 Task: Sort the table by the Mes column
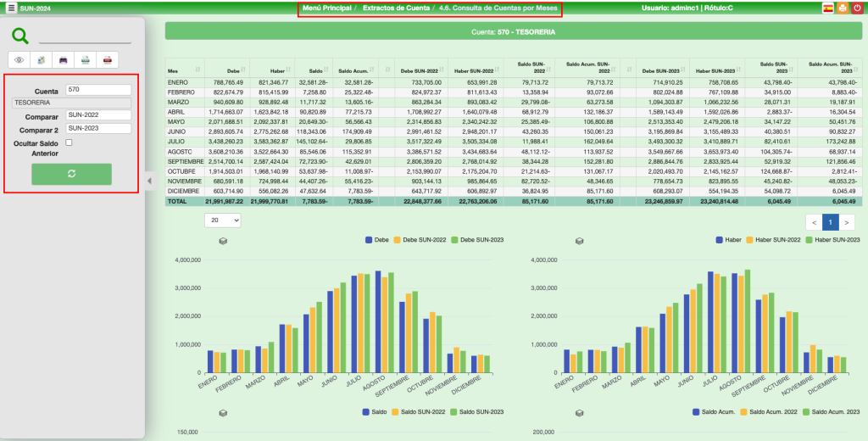point(183,69)
